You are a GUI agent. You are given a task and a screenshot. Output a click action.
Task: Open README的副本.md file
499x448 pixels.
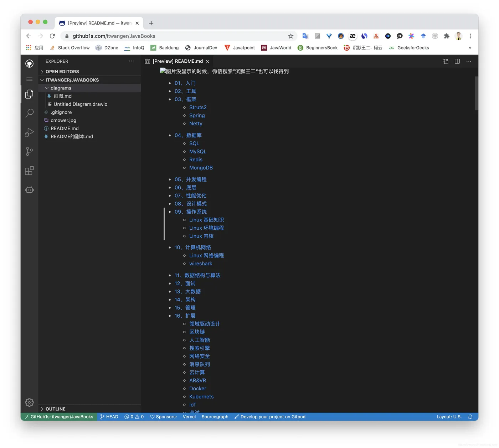[89, 136]
